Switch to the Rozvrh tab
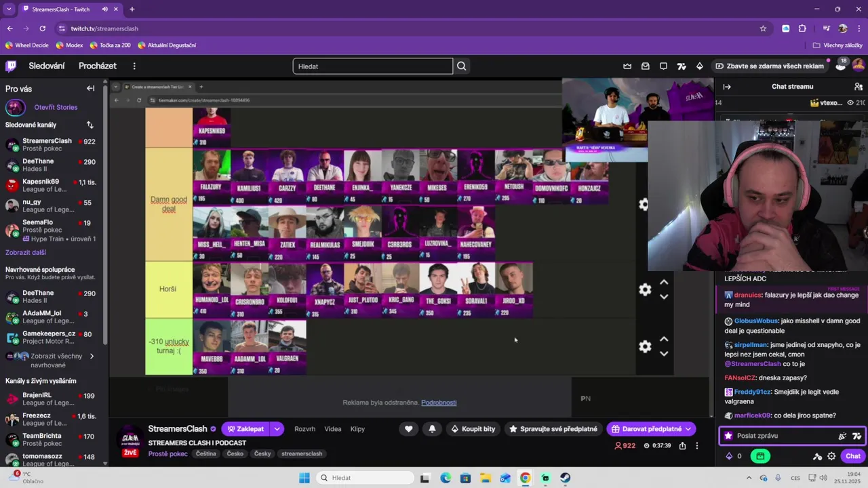 (x=304, y=429)
